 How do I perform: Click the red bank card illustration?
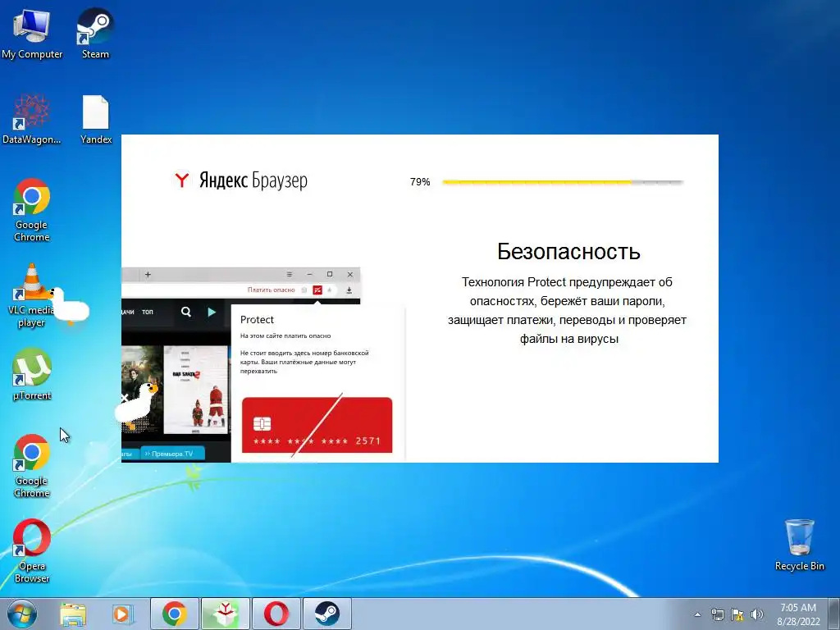[317, 425]
